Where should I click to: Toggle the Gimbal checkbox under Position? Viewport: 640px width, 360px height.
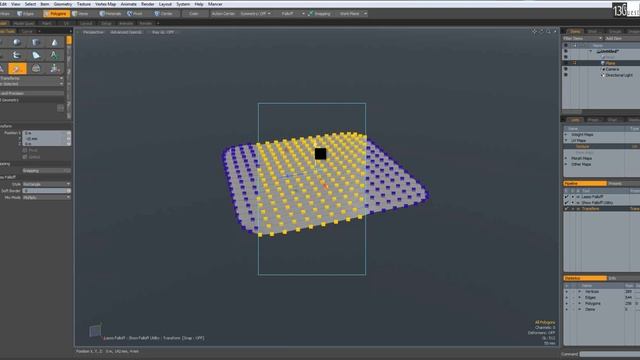click(x=25, y=157)
